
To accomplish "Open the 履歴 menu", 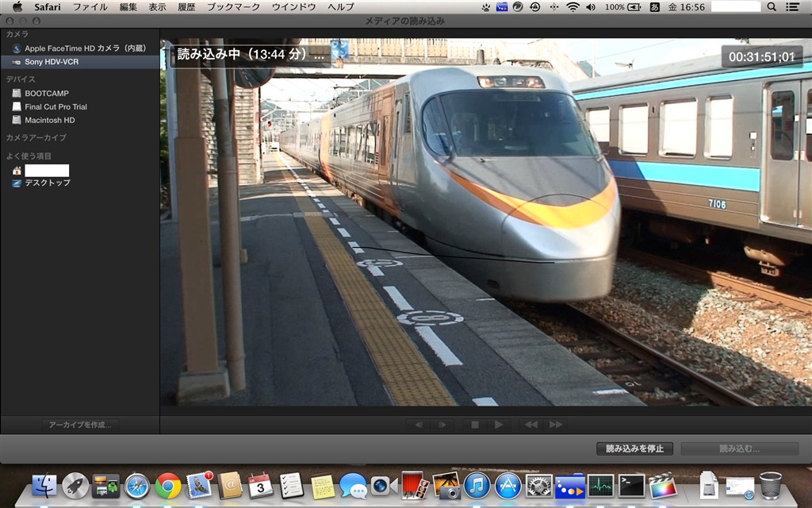I will coord(186,6).
